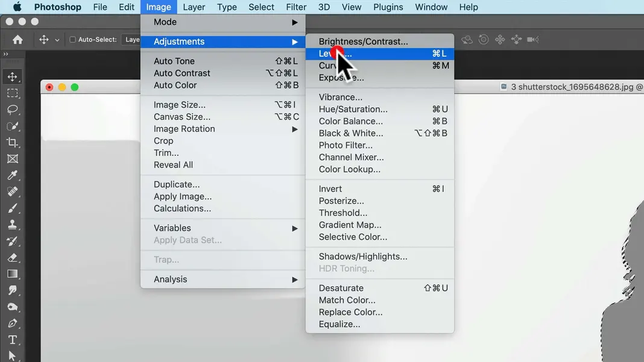Select the Sponge tool
Viewport: 644px width, 362px height.
point(12,307)
